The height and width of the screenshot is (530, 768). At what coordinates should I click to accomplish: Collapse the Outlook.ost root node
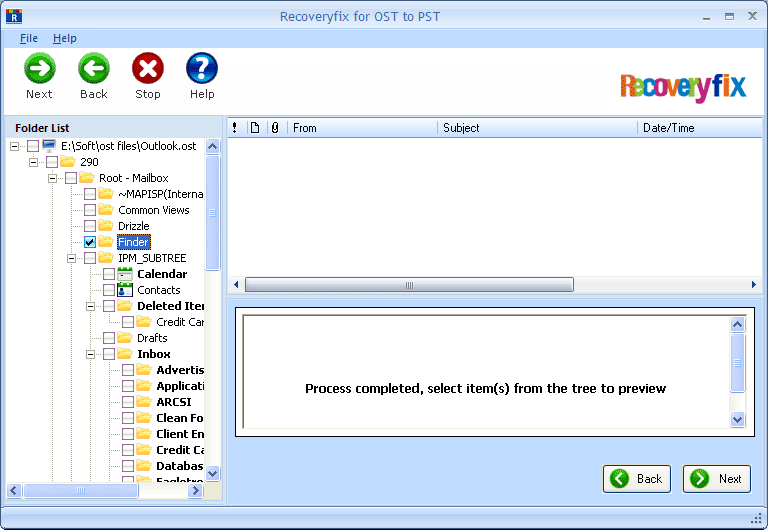[x=14, y=146]
